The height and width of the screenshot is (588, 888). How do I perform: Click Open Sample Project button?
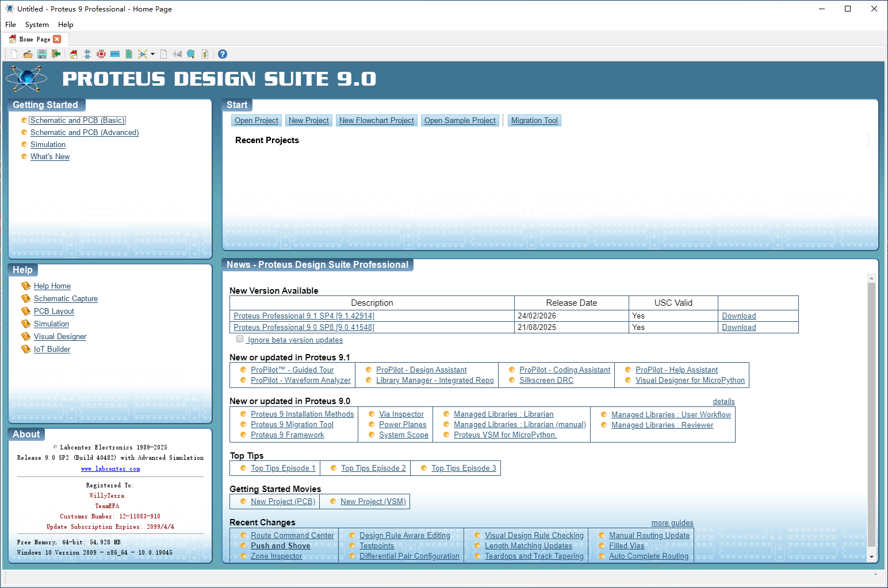[460, 121]
